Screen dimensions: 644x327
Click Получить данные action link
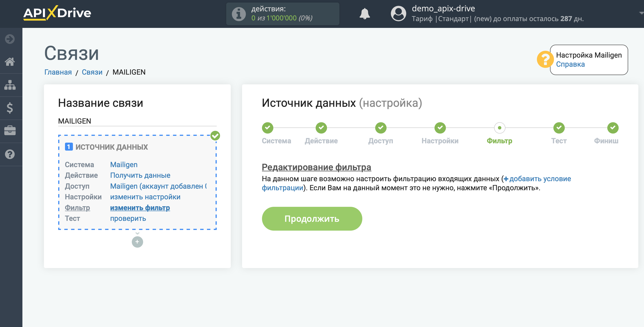click(x=140, y=175)
